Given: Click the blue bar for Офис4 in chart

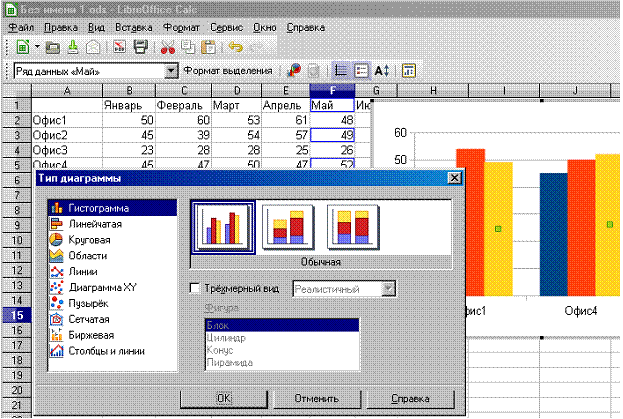Looking at the screenshot, I should coord(553,234).
